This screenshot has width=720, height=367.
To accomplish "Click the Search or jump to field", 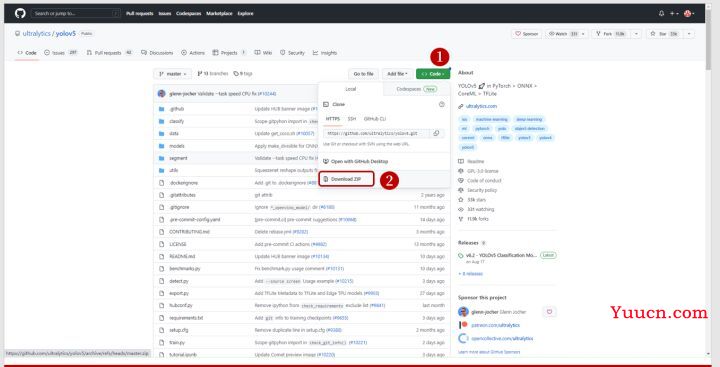I will pos(76,13).
